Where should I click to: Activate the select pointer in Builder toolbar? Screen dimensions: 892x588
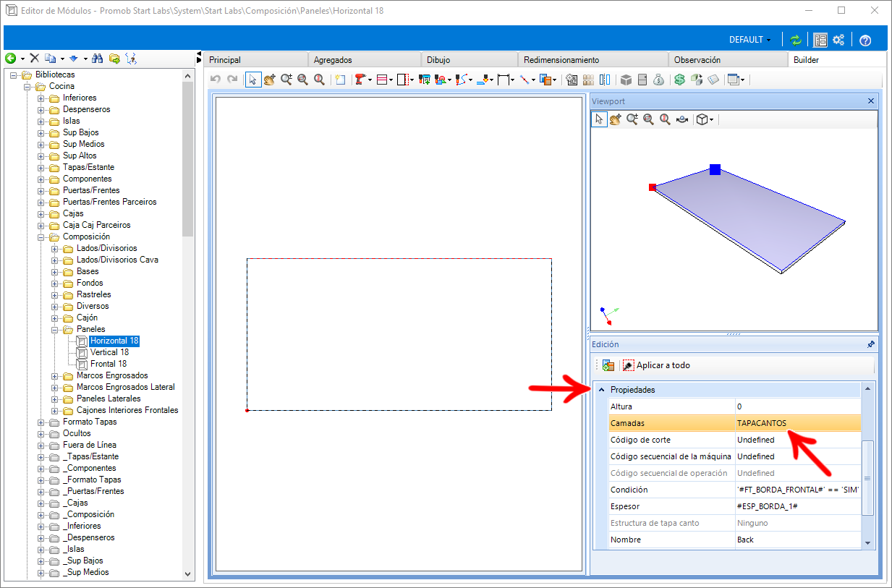pyautogui.click(x=253, y=80)
